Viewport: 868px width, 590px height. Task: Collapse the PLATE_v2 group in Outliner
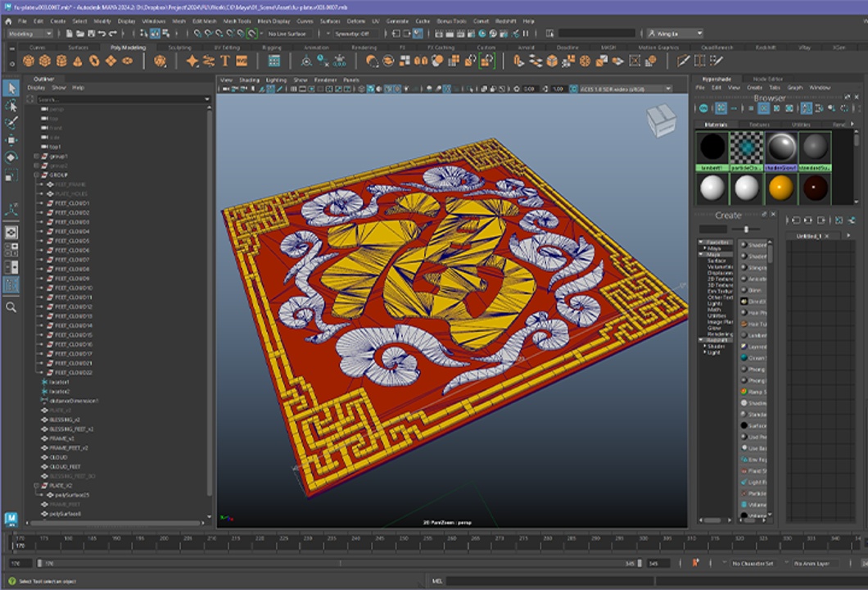point(36,486)
